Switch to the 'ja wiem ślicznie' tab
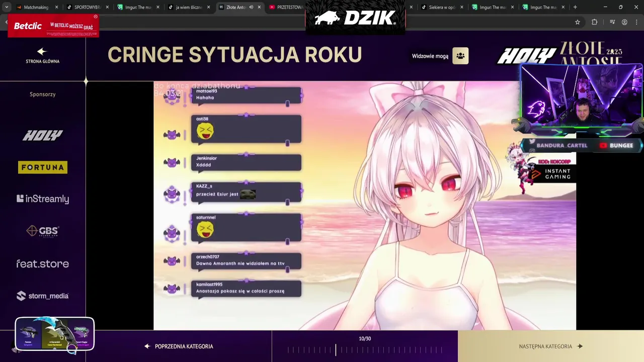 pyautogui.click(x=189, y=7)
